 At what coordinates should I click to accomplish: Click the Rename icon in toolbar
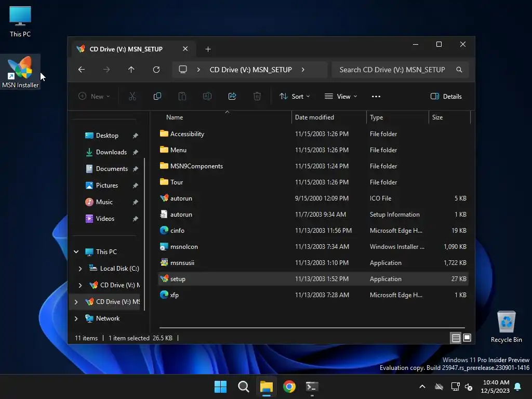click(x=207, y=96)
